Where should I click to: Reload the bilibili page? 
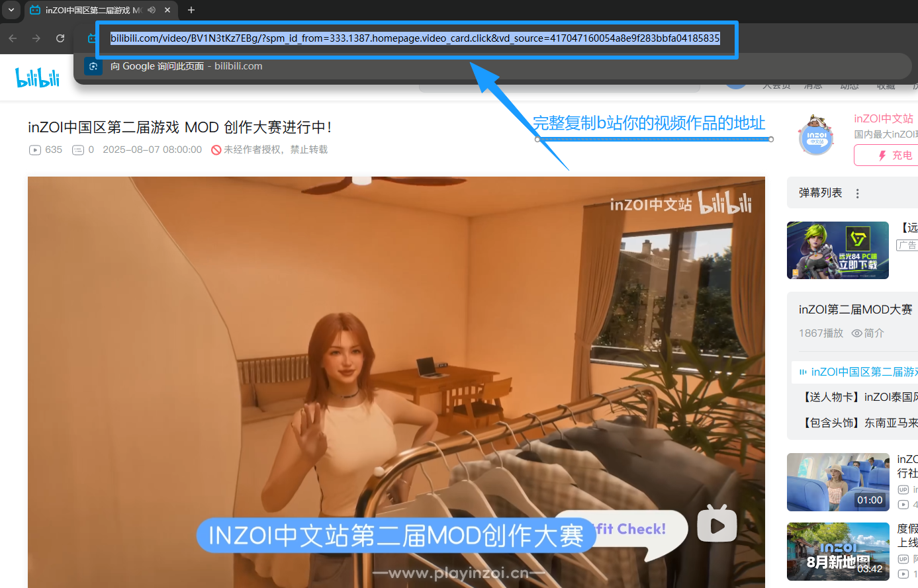coord(60,38)
